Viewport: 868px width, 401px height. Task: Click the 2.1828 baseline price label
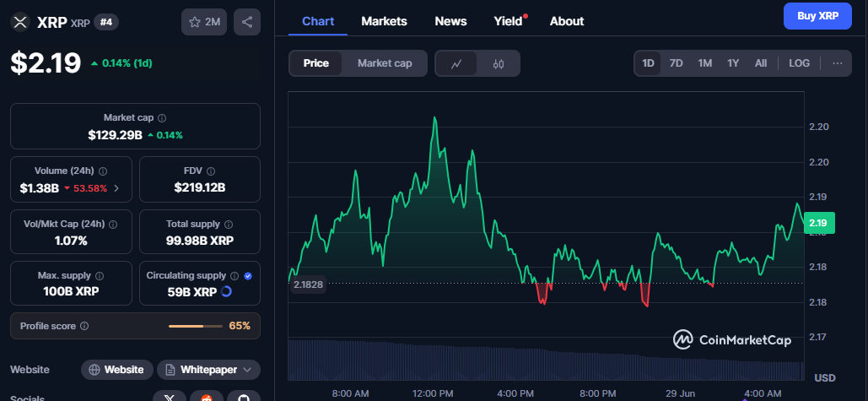pyautogui.click(x=307, y=284)
